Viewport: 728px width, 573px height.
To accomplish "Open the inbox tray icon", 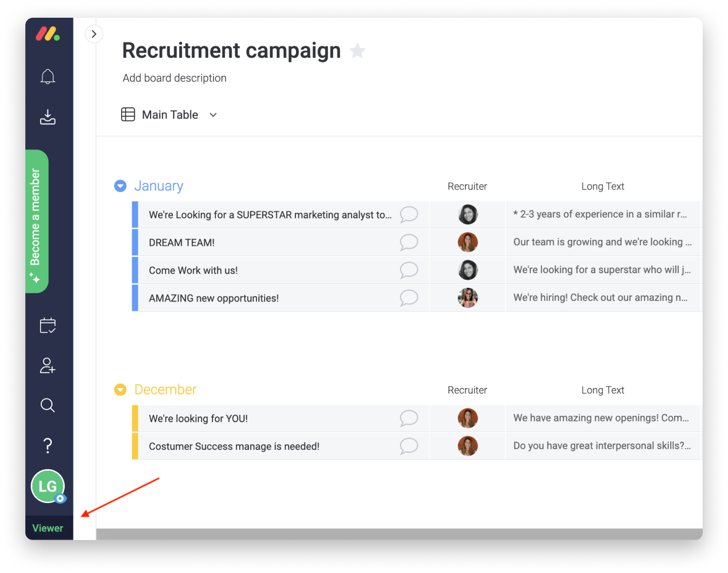I will 48,117.
